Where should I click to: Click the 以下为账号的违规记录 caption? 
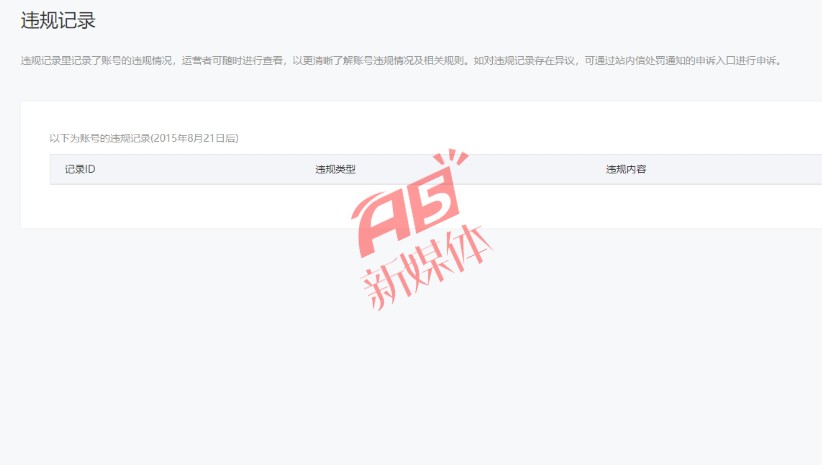coord(99,138)
